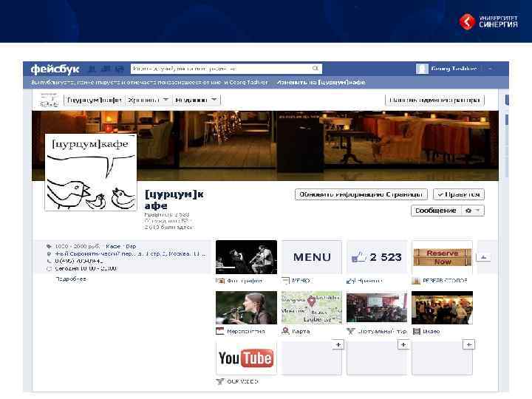Click the Университет Синергия logo

(488, 21)
